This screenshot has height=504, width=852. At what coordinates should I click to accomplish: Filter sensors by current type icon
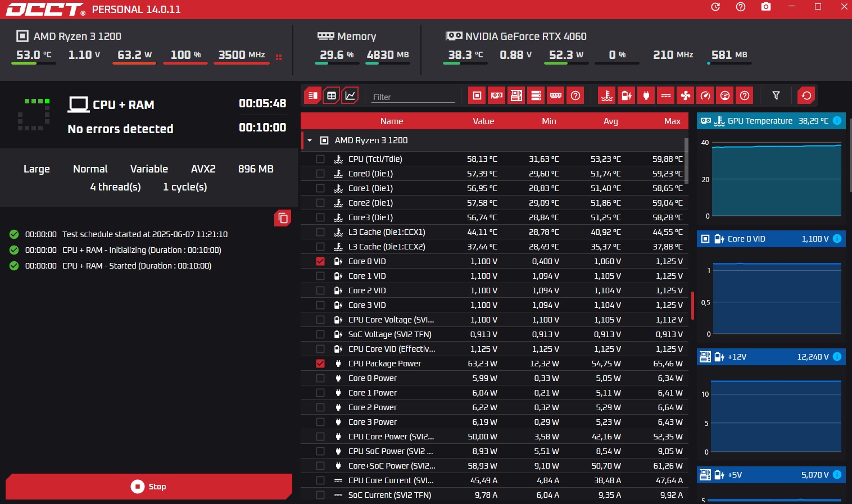coord(666,96)
